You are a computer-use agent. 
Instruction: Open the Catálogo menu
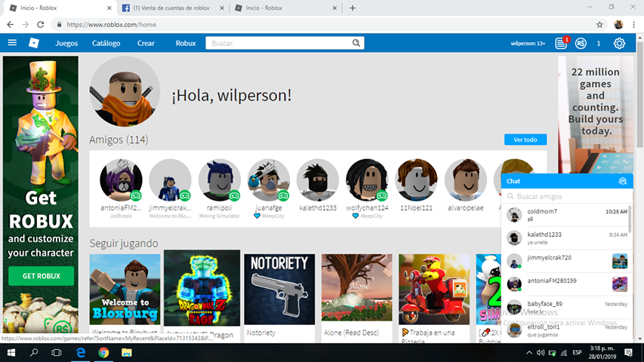point(106,43)
